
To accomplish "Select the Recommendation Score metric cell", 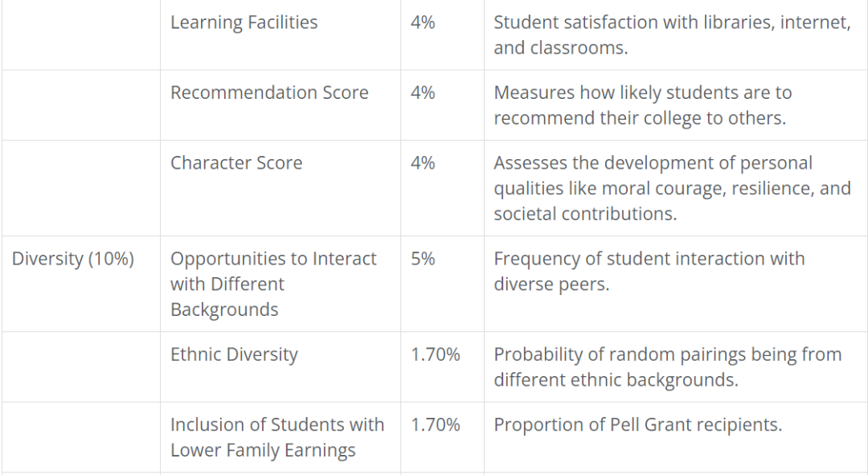I will point(269,92).
